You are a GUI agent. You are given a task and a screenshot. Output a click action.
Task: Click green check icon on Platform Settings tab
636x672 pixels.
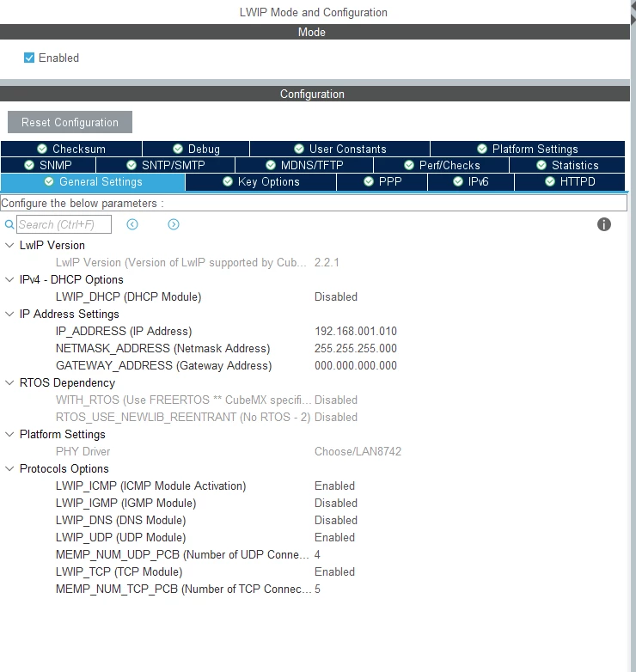point(482,149)
